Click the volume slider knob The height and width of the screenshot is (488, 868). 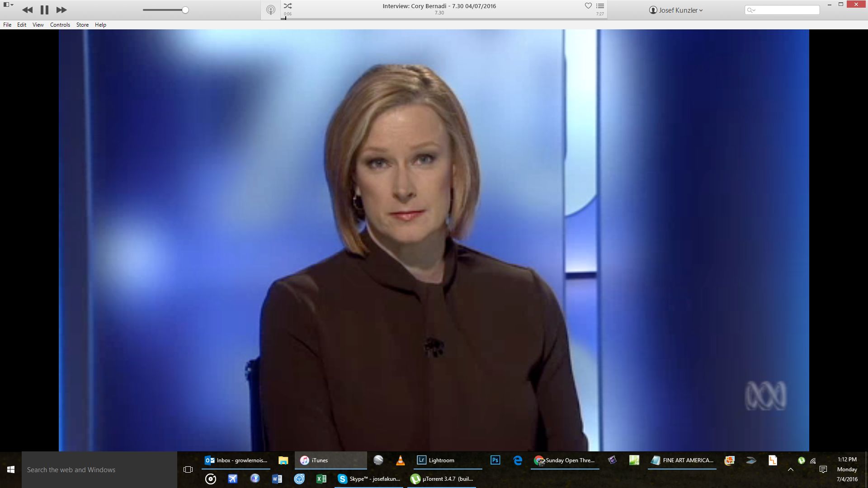pyautogui.click(x=185, y=10)
